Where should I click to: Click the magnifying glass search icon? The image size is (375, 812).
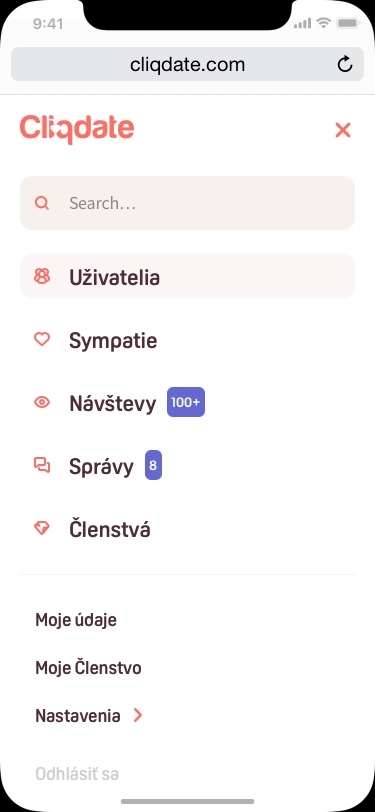(x=42, y=203)
